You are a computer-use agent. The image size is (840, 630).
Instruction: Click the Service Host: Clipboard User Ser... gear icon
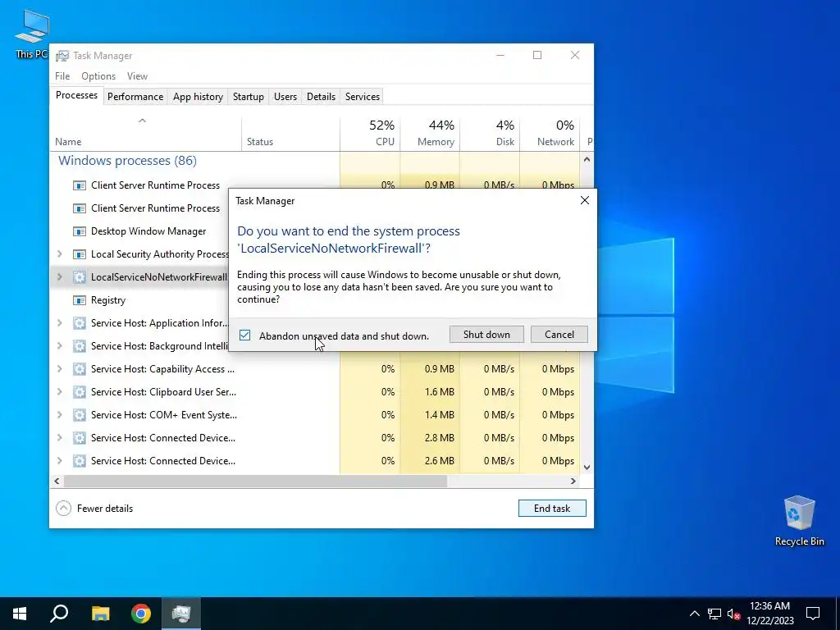tap(80, 392)
